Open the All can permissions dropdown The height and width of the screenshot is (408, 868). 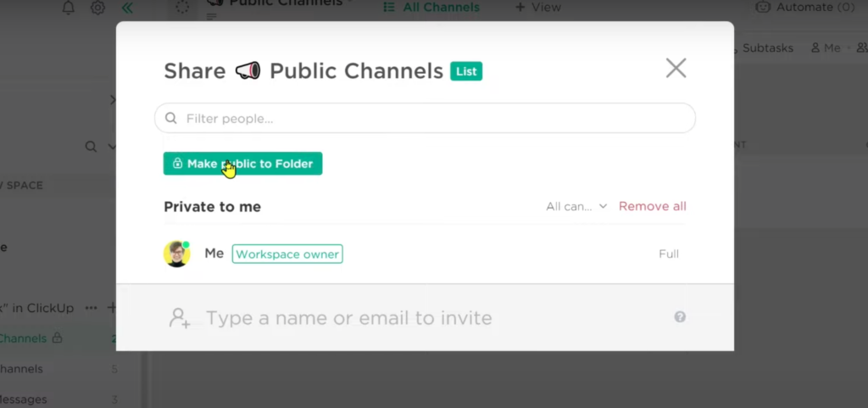(576, 206)
